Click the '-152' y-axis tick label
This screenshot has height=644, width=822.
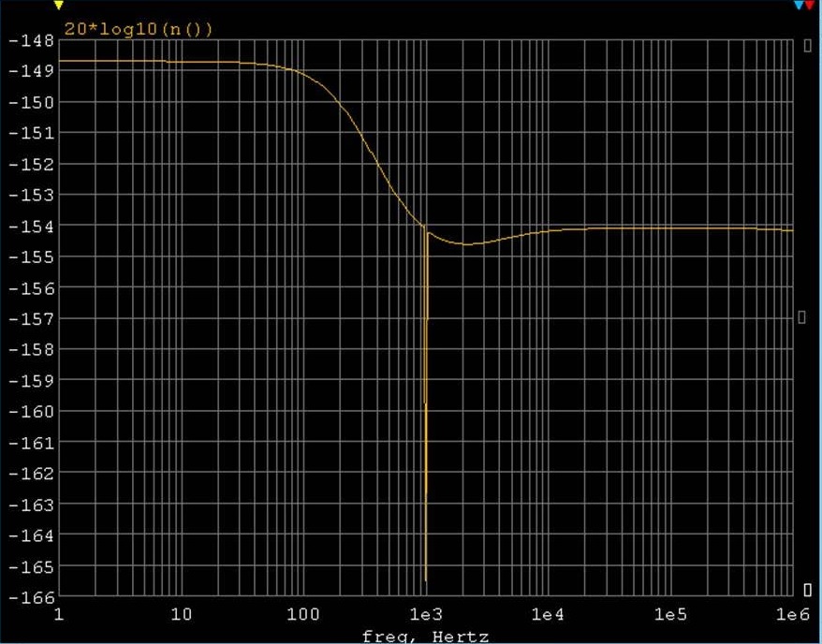click(x=31, y=164)
